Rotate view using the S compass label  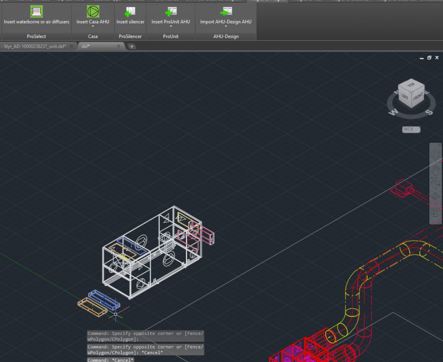(x=430, y=113)
